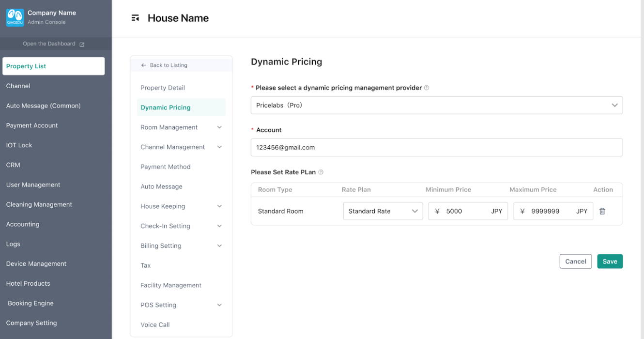This screenshot has height=339, width=644.
Task: Click the Minimum Price field showing 5000
Action: point(465,211)
